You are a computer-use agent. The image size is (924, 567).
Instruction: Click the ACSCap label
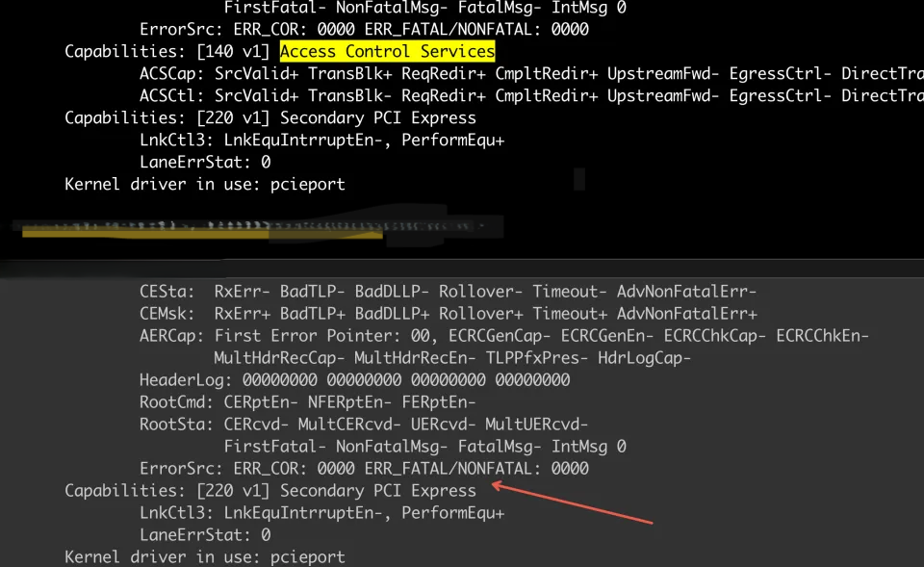(171, 73)
